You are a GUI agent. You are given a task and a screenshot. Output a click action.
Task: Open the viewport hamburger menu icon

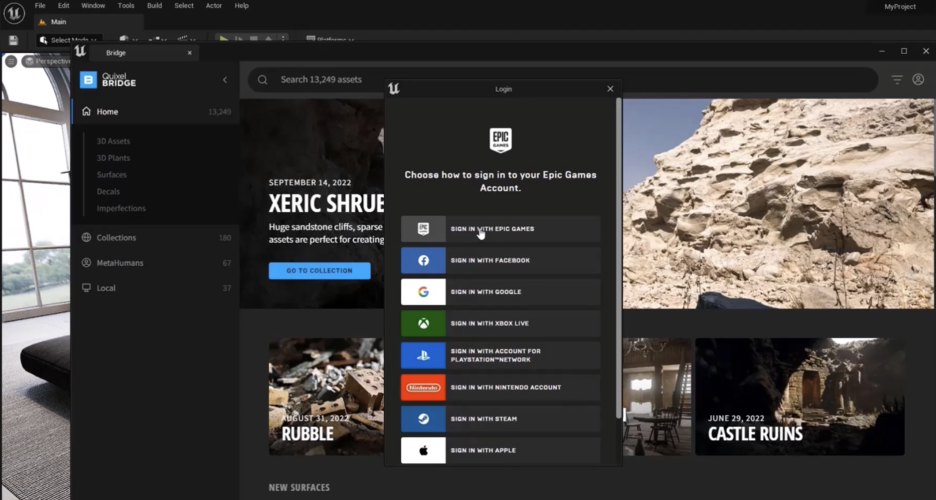click(x=11, y=61)
